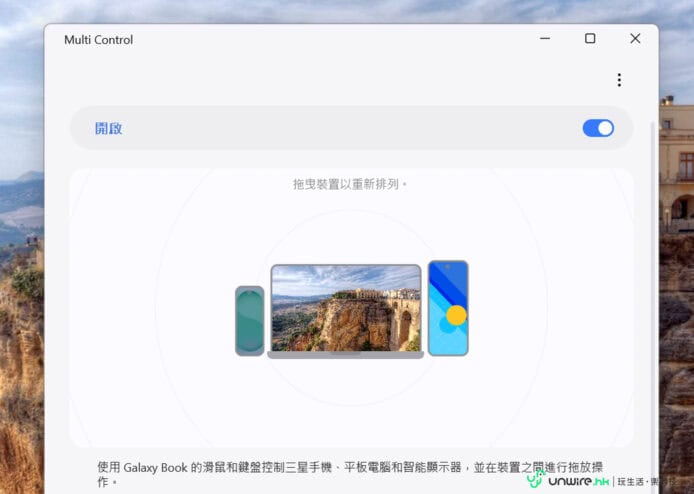Select the green phone device left of laptop
Screen dimensions: 694x494
click(x=249, y=321)
